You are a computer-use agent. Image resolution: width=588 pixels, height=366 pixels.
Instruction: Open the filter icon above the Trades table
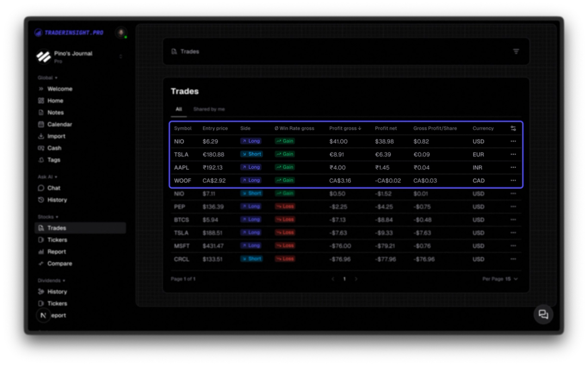516,51
